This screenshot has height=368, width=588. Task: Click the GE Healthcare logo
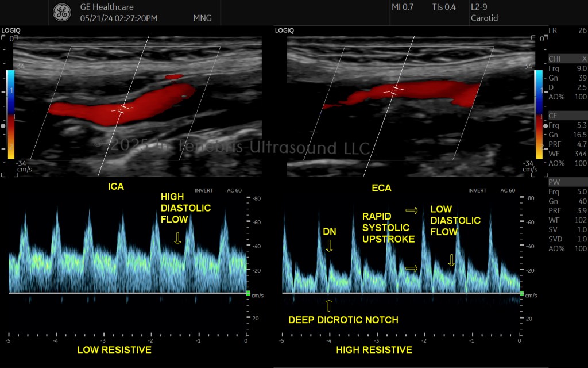coord(62,13)
